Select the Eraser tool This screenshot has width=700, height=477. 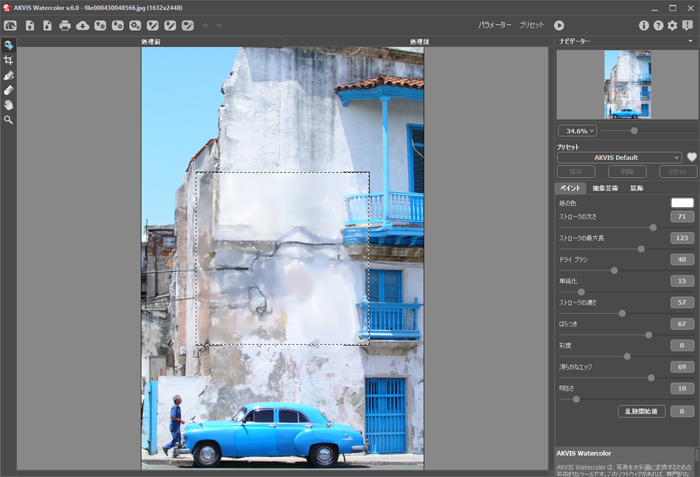[8, 90]
